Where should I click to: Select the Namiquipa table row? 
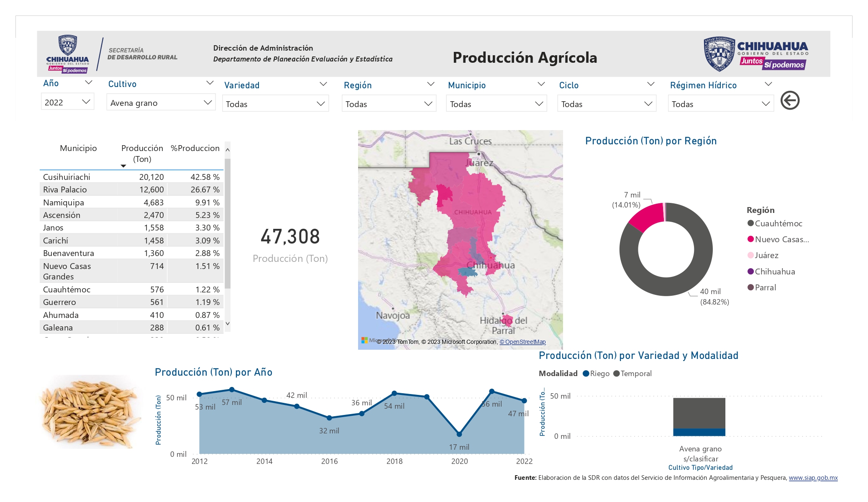[x=132, y=202]
